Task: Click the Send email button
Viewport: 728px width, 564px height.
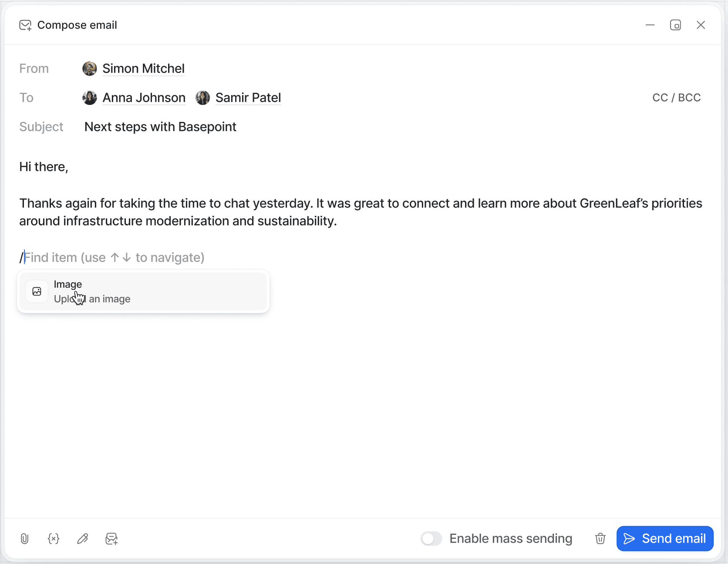Action: tap(664, 538)
